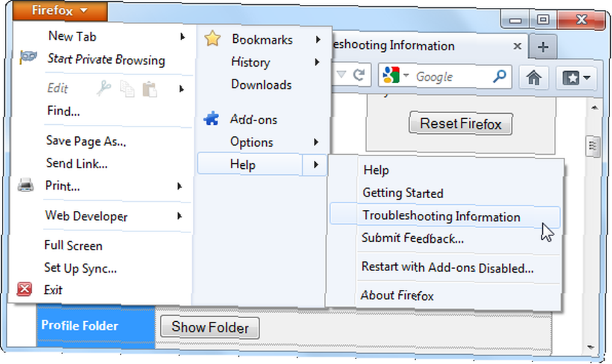Expand the Options submenu arrow
Image resolution: width=612 pixels, height=364 pixels.
(x=316, y=142)
